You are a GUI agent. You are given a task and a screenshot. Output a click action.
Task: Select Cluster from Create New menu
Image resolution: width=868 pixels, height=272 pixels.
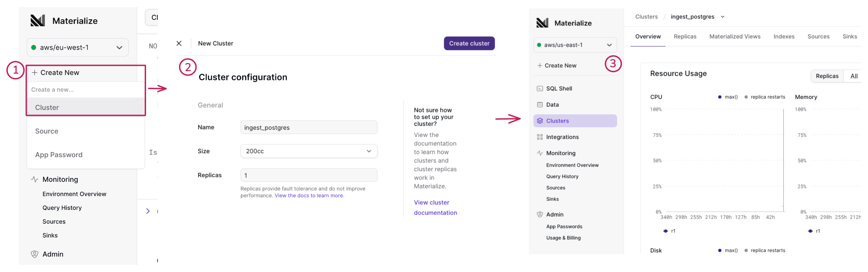(47, 107)
